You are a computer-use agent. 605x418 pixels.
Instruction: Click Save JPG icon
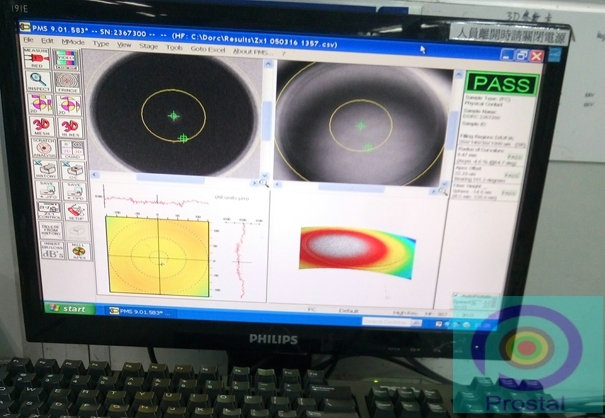click(47, 190)
